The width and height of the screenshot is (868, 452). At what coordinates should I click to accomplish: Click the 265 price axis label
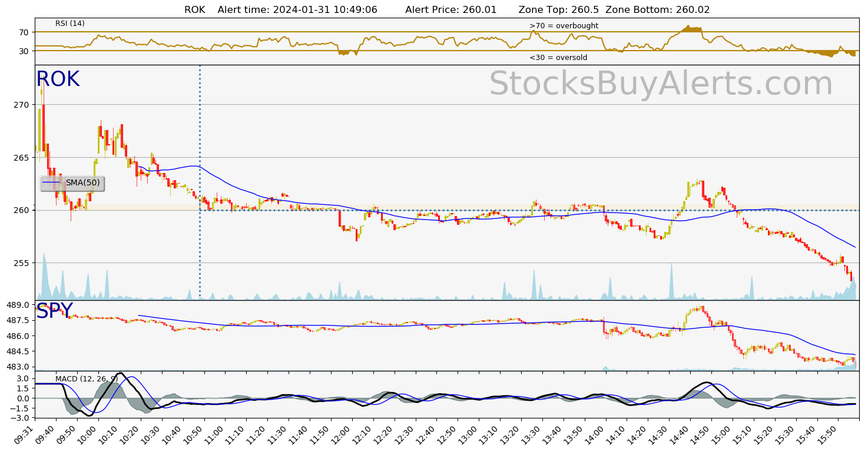(21, 157)
